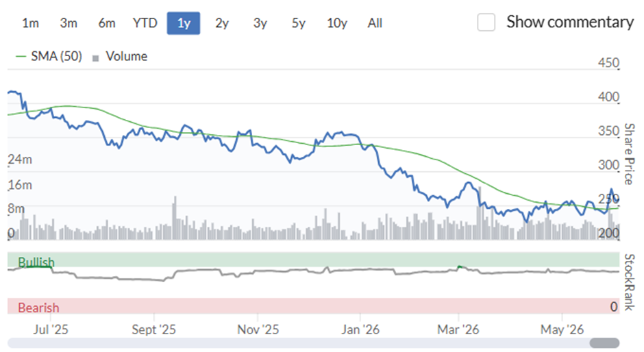The width and height of the screenshot is (644, 352).
Task: Click the Nov '25 axis label
Action: 258,329
